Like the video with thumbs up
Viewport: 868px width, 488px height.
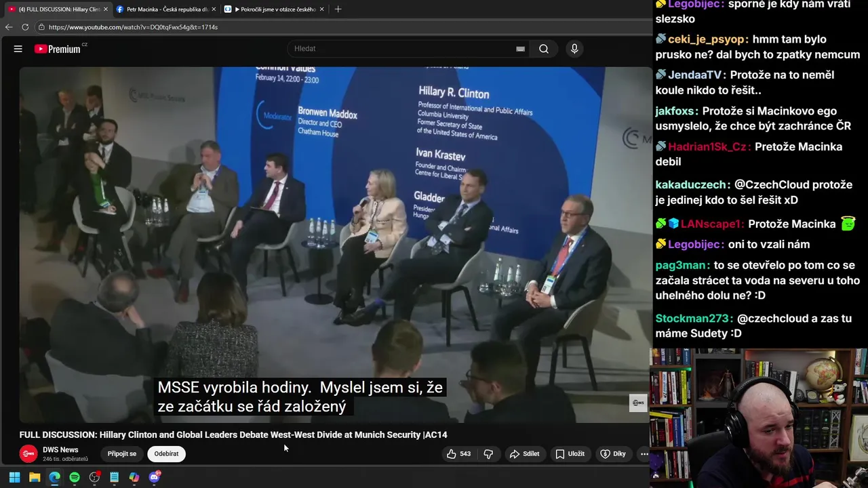pos(458,454)
